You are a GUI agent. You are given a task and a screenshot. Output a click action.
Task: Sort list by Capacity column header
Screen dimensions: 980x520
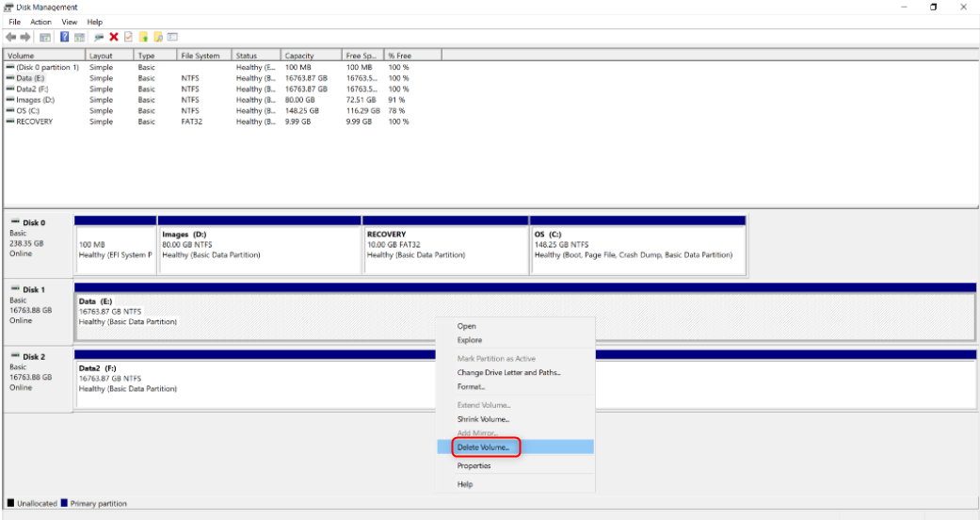pyautogui.click(x=299, y=56)
